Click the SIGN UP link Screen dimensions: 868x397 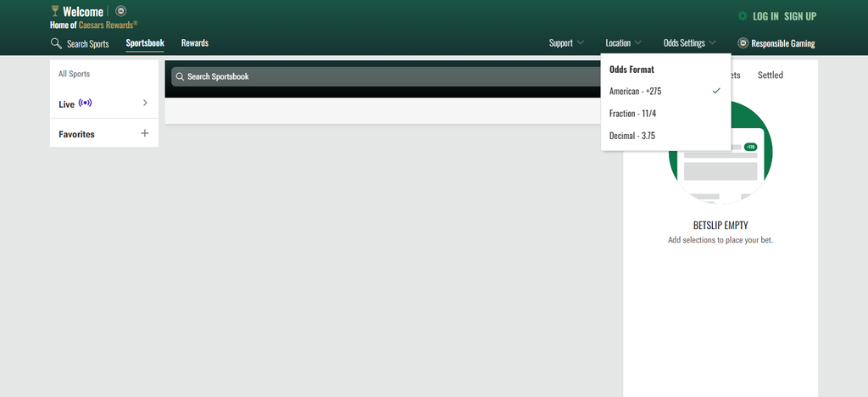click(800, 17)
